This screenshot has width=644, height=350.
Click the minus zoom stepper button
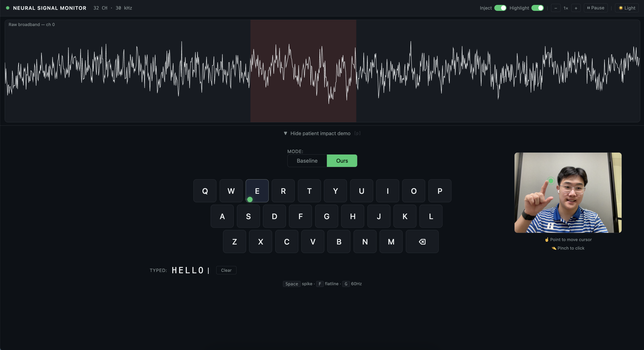(x=556, y=8)
